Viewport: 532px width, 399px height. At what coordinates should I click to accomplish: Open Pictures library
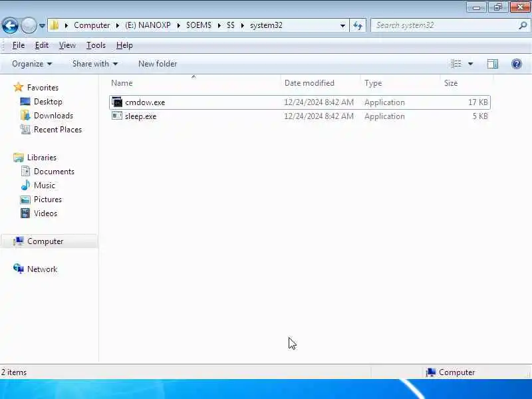tap(48, 199)
